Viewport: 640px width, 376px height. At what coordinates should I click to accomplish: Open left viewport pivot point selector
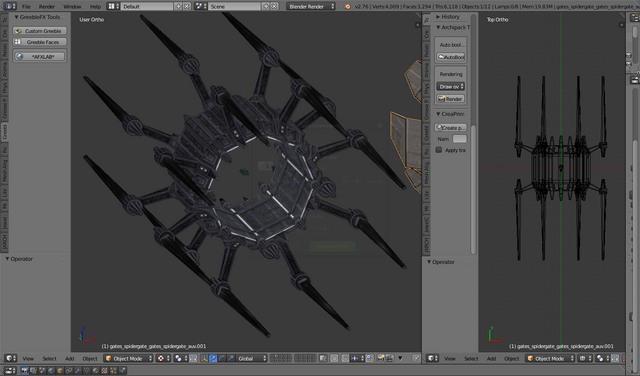coord(181,358)
